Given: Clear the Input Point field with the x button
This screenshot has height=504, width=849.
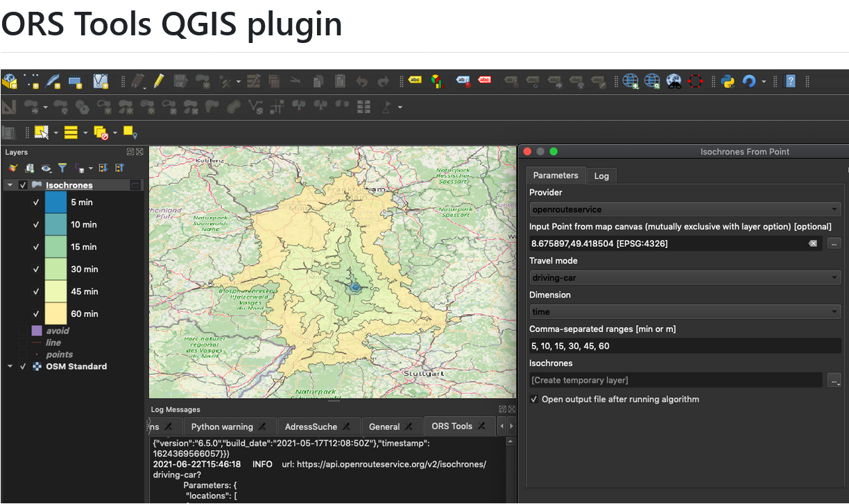Looking at the screenshot, I should click(x=813, y=243).
